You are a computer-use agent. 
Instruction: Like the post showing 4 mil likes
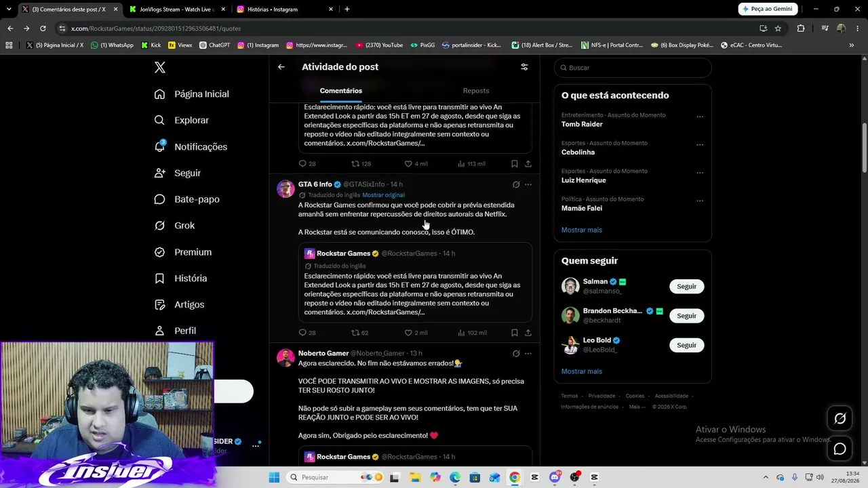coord(416,163)
